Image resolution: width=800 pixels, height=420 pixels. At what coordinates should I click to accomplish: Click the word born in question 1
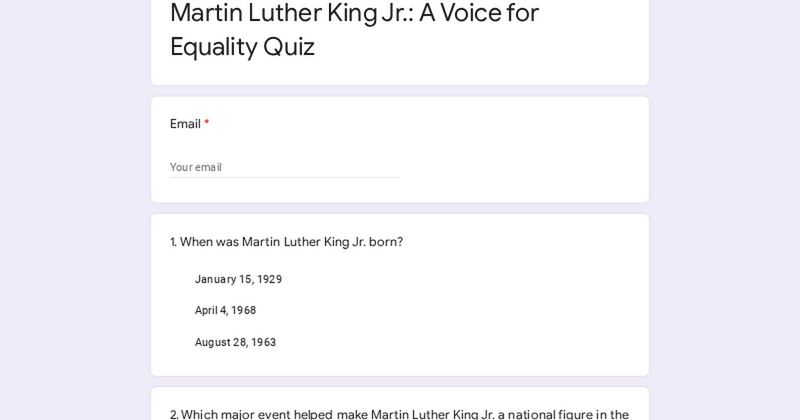386,242
